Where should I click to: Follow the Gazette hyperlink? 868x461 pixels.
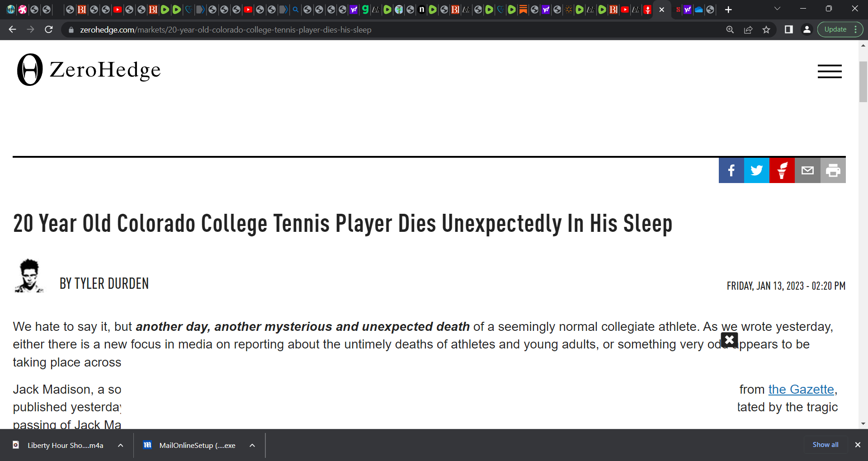(801, 389)
